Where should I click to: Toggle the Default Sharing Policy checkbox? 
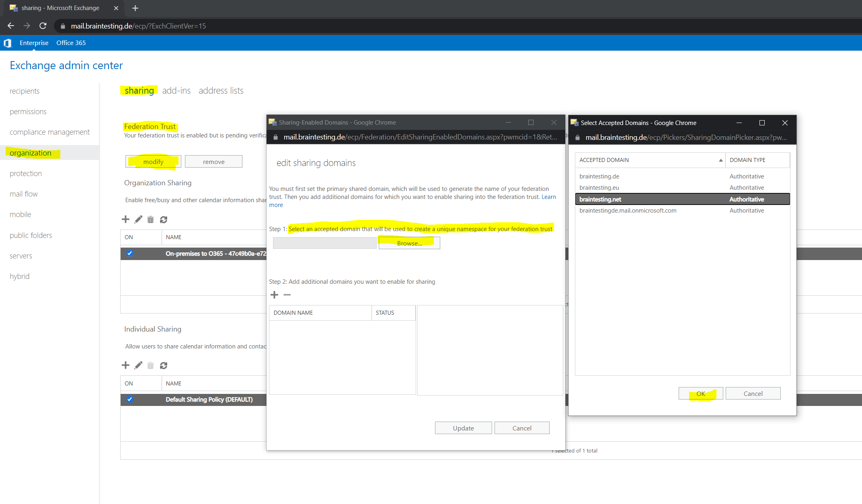point(130,399)
